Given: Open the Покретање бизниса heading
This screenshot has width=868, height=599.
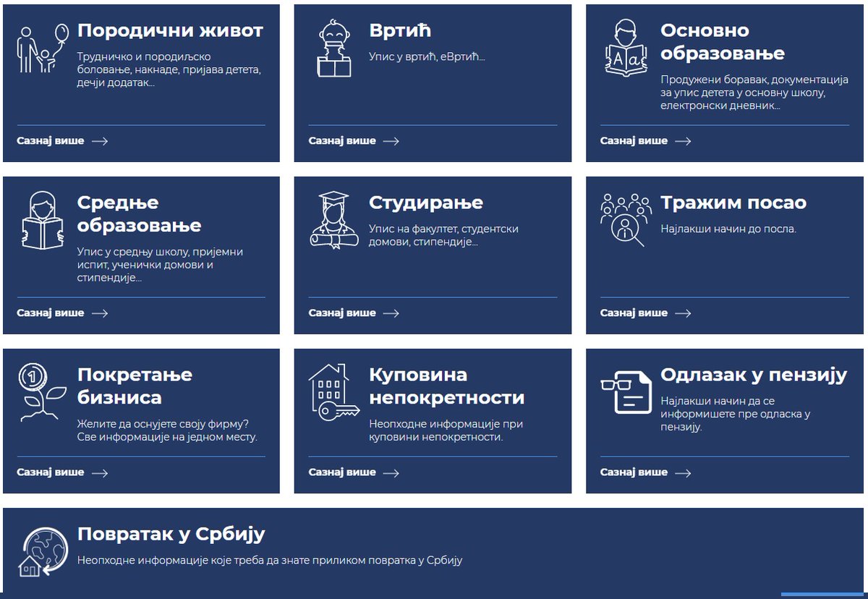Looking at the screenshot, I should (135, 386).
